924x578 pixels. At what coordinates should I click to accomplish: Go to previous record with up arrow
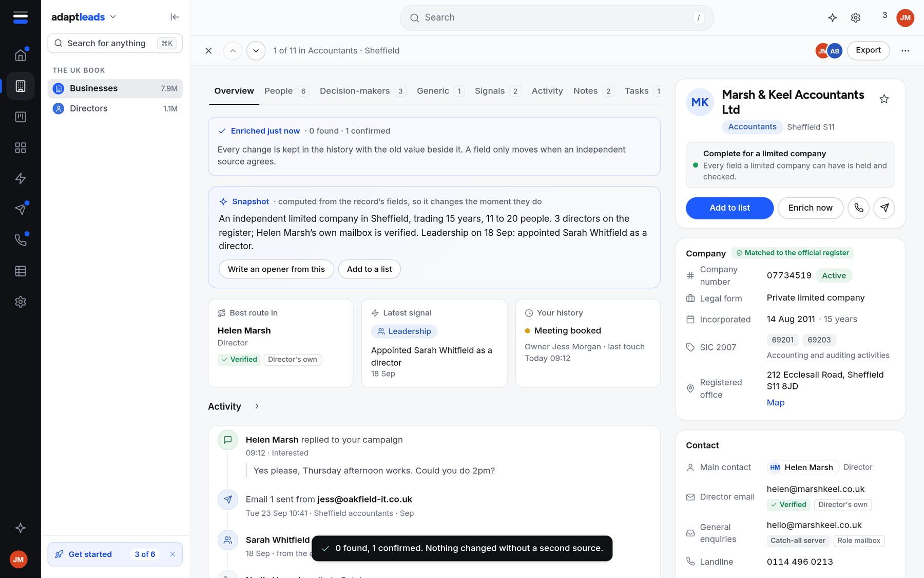point(233,50)
